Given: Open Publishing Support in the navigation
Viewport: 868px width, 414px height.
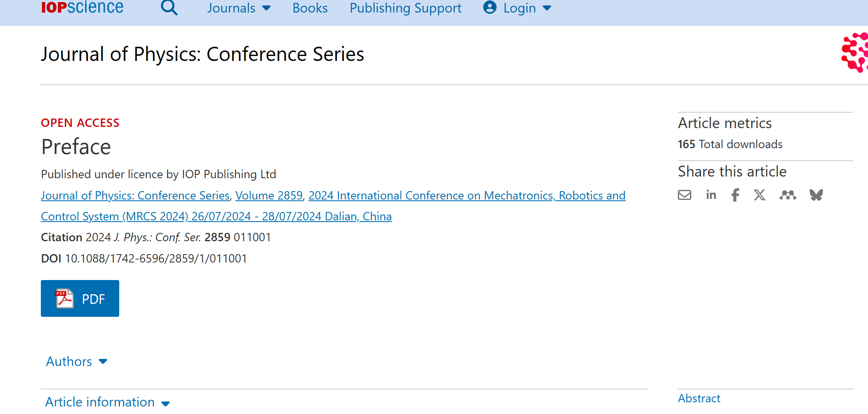Looking at the screenshot, I should 405,8.
